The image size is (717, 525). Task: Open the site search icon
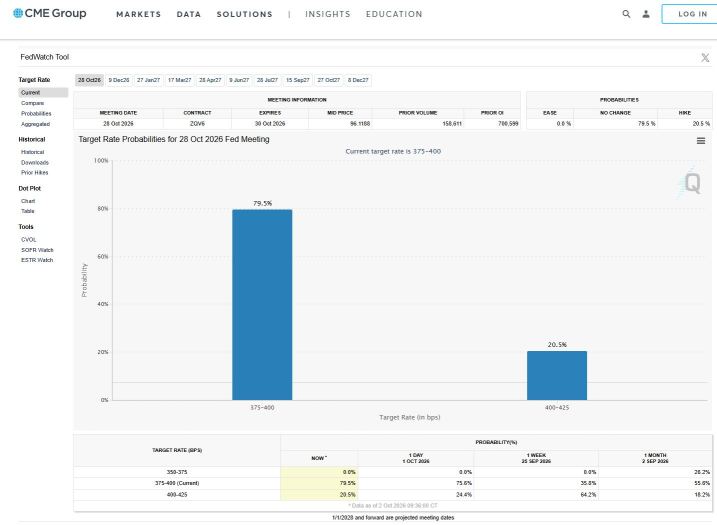626,14
